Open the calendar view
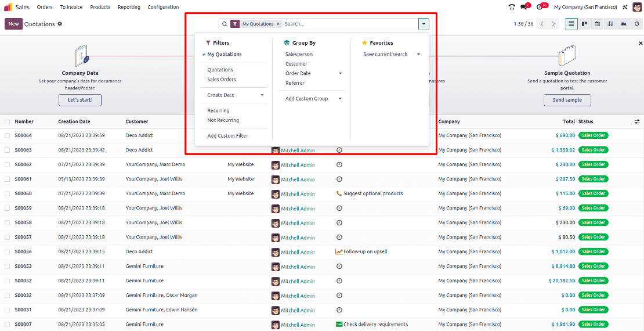644x331 pixels. pos(597,24)
